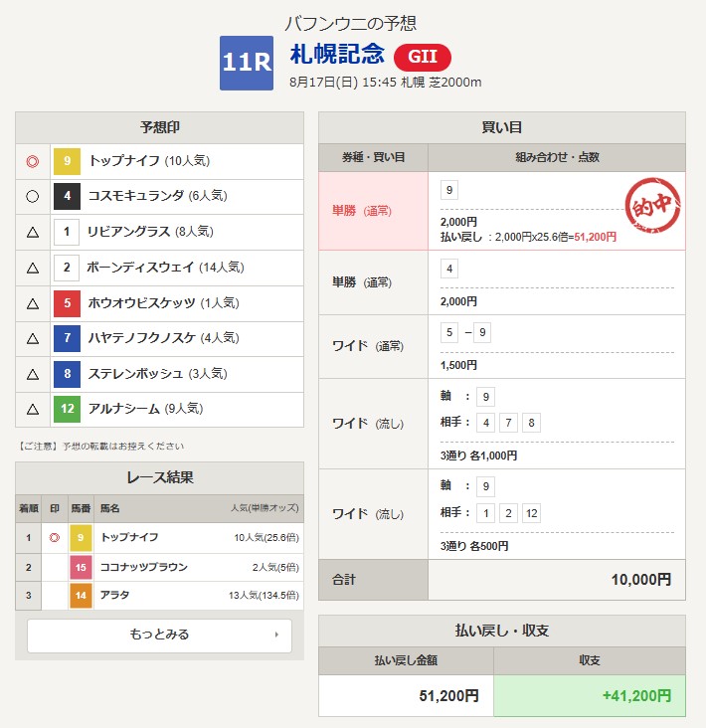Click the red 的中 hit stamp

click(650, 206)
